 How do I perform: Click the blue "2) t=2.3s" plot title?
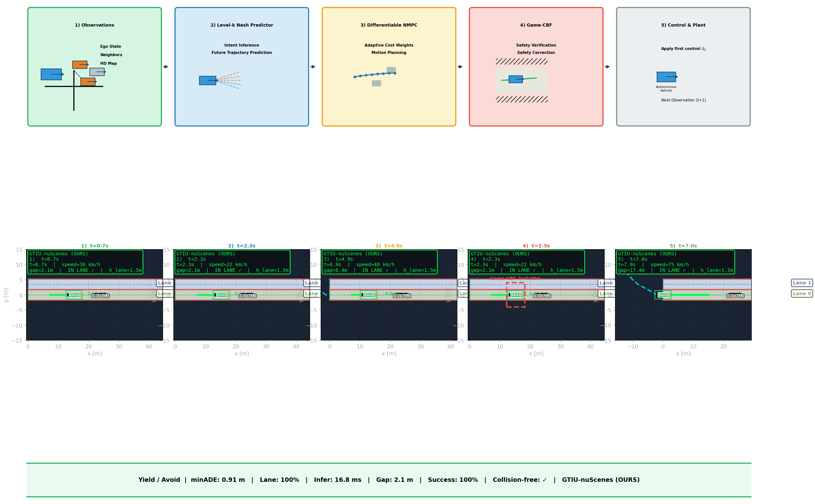pyautogui.click(x=242, y=246)
